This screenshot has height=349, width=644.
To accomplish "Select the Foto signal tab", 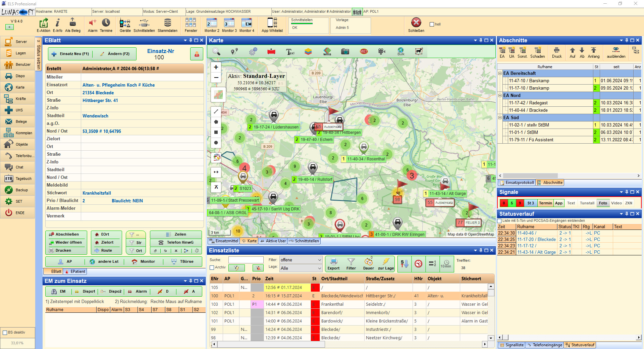I will click(603, 203).
